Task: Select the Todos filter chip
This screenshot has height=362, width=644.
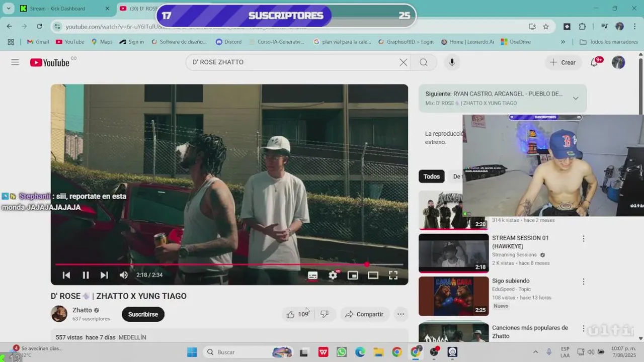Action: pyautogui.click(x=432, y=176)
